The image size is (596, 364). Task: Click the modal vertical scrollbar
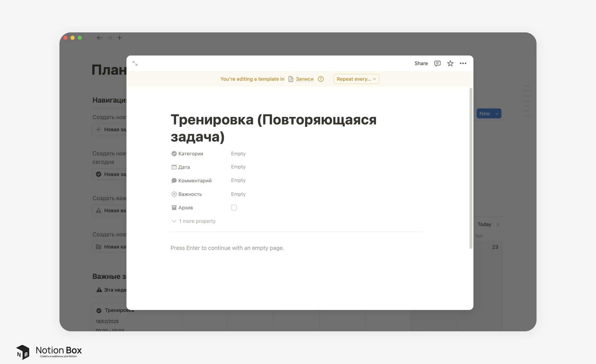point(471,168)
